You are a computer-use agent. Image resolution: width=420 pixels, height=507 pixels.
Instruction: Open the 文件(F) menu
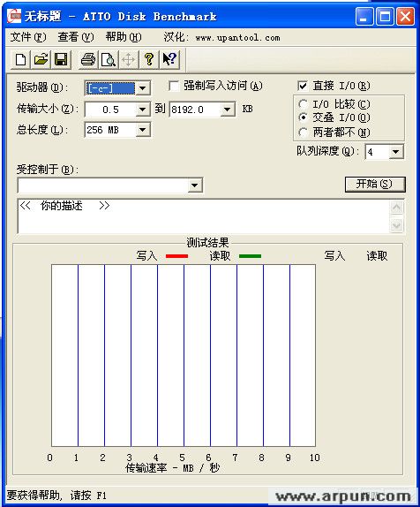(28, 37)
